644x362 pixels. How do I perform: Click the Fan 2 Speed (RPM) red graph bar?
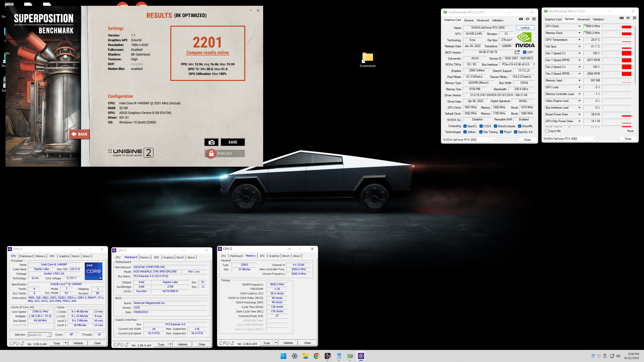tap(626, 74)
